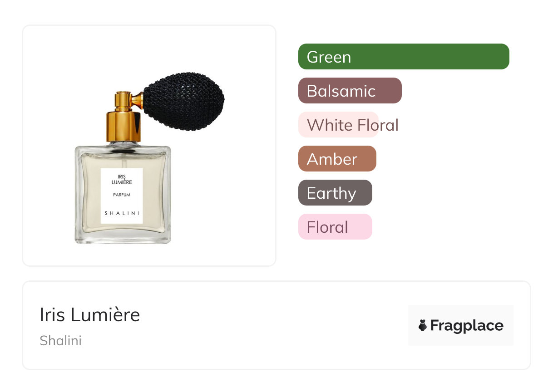Screen dimensions: 553x392
Task: Click the Fragplace wordmark text
Action: (467, 326)
